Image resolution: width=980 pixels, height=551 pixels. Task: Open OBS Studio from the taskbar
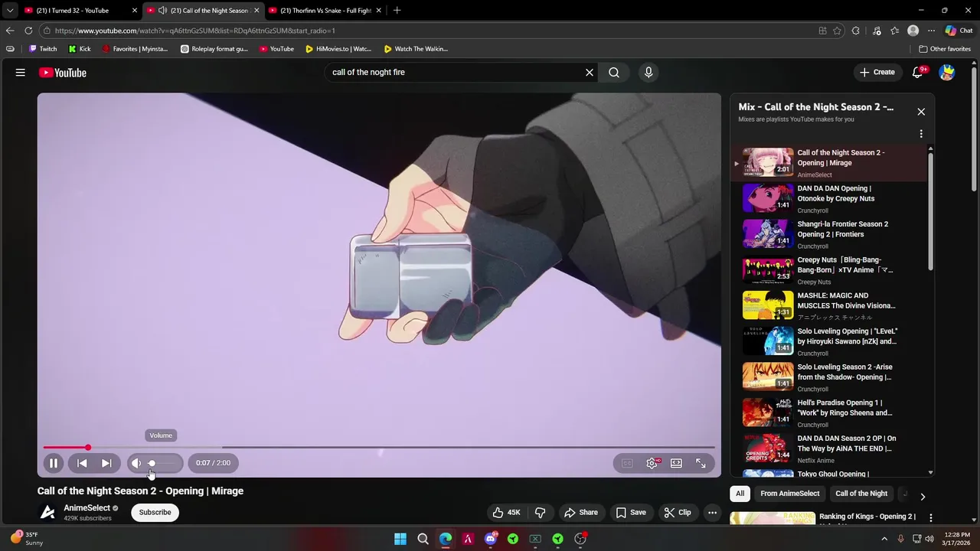click(580, 539)
